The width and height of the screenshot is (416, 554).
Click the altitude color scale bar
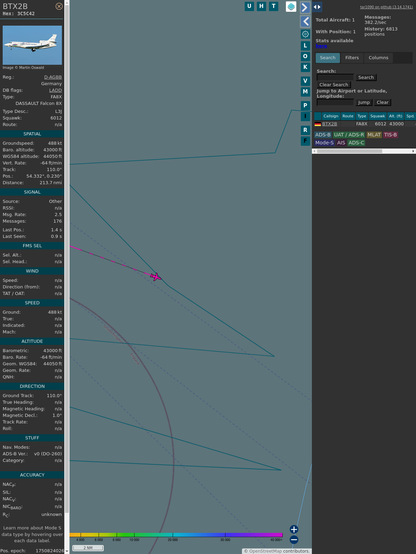coord(176,535)
